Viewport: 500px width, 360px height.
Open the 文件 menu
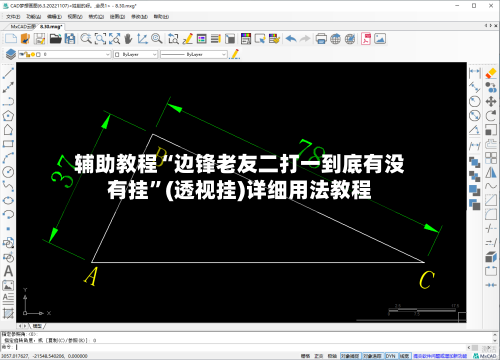(13, 16)
